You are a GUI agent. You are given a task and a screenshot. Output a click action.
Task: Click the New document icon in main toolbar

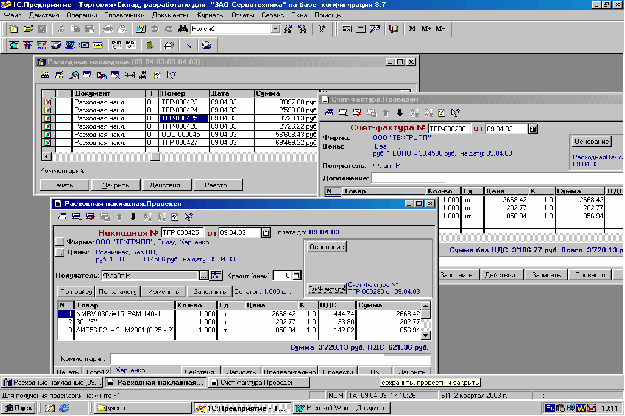pos(14,29)
